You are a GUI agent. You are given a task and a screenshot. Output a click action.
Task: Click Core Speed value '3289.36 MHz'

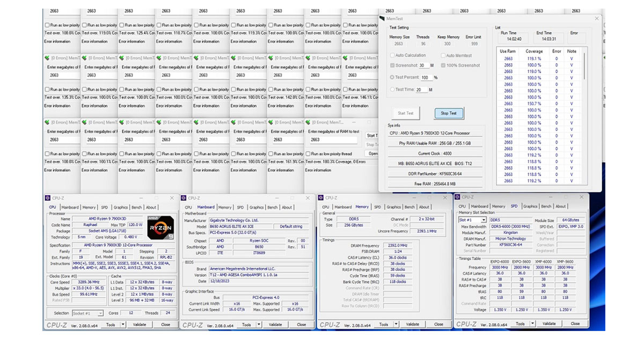pos(89,282)
